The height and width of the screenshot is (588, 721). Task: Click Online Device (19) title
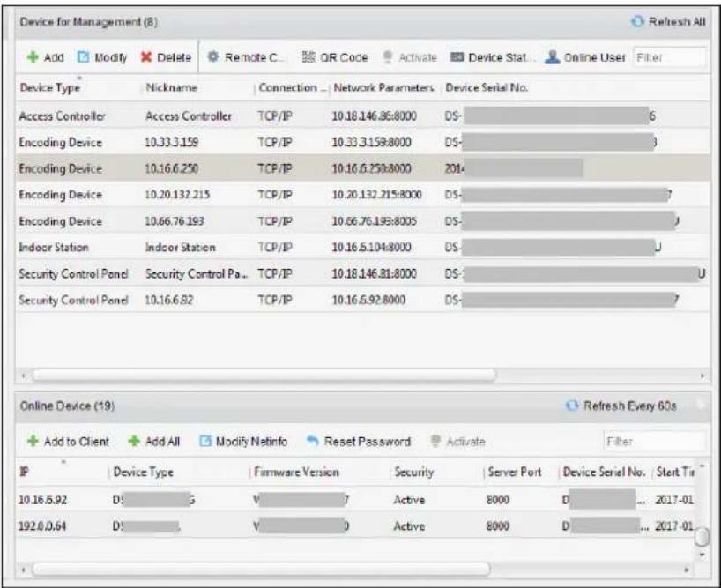pos(67,406)
